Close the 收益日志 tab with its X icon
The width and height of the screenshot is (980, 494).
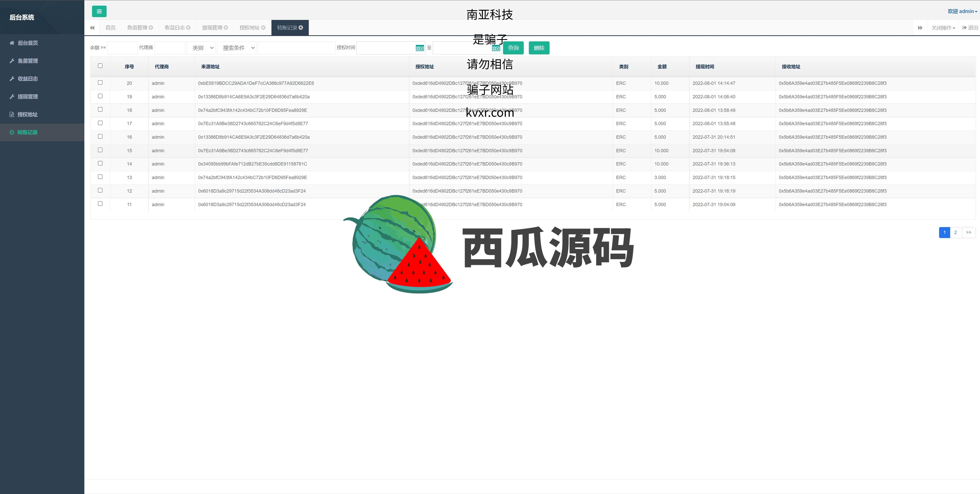188,27
